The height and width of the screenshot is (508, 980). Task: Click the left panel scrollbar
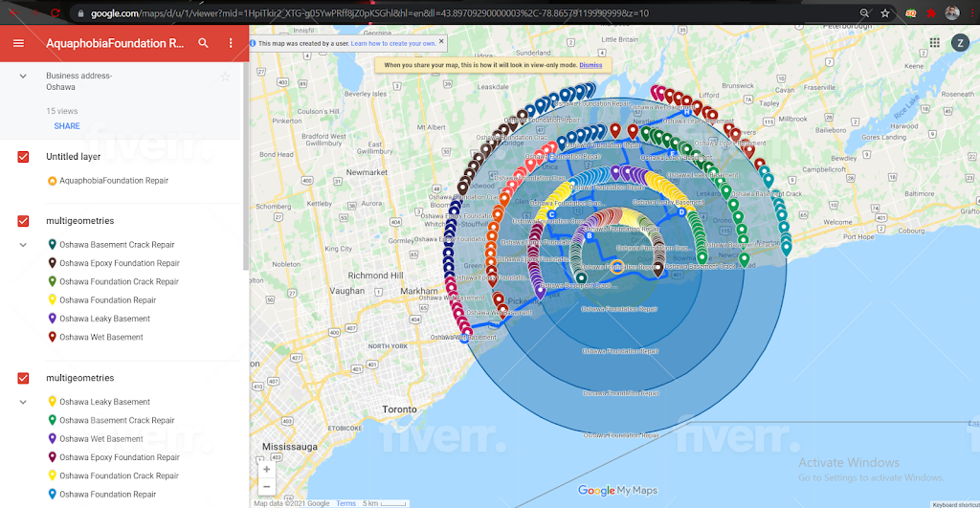pos(246,168)
